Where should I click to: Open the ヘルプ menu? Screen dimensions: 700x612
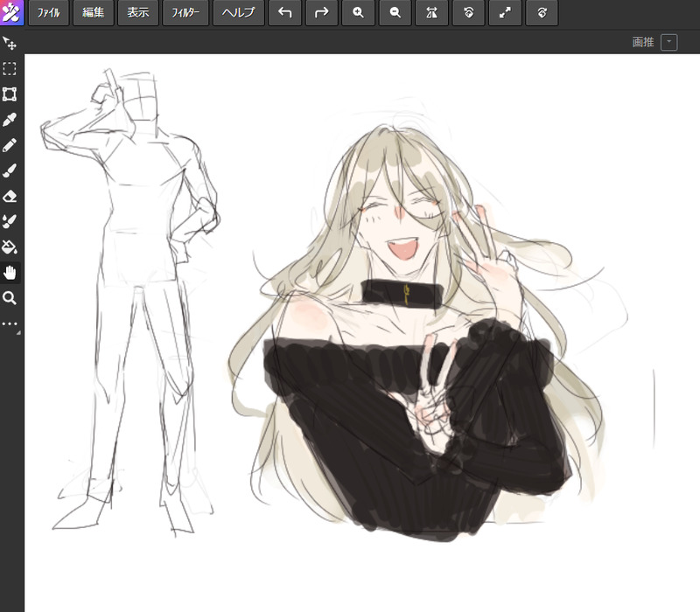coord(239,12)
